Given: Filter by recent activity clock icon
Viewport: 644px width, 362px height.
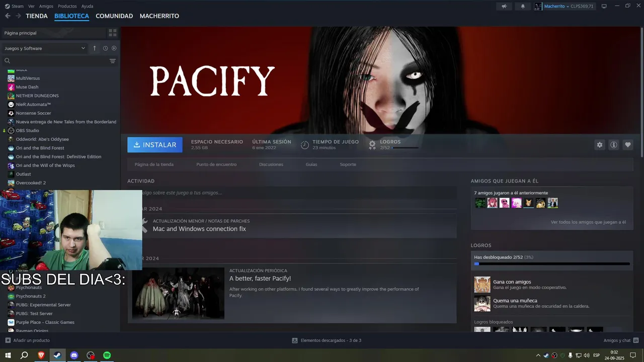Looking at the screenshot, I should point(105,48).
